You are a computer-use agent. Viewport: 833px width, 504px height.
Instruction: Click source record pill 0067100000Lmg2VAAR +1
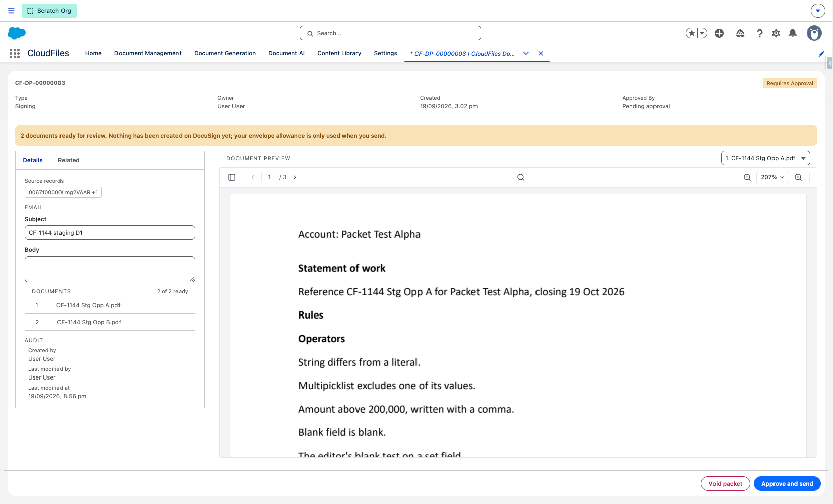click(63, 192)
